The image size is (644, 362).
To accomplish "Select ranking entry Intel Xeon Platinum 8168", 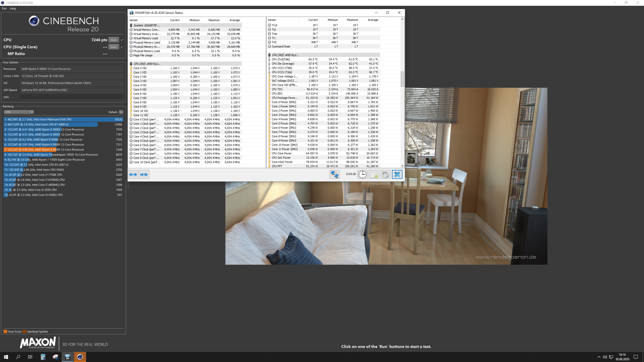I will coord(63,119).
